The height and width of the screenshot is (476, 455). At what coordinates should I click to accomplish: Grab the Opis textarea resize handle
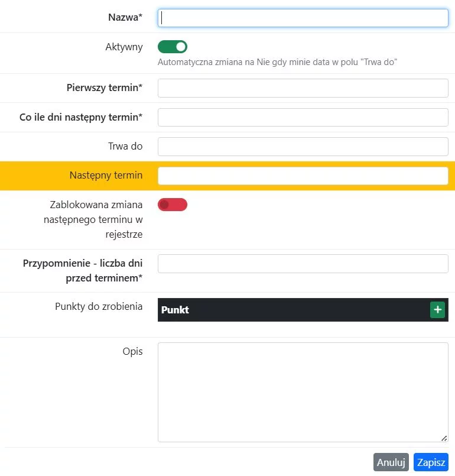pos(444,438)
